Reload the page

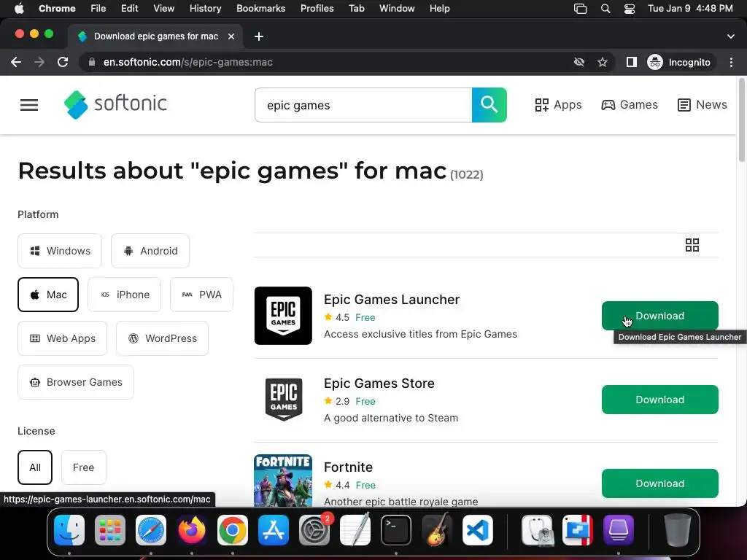(x=63, y=62)
